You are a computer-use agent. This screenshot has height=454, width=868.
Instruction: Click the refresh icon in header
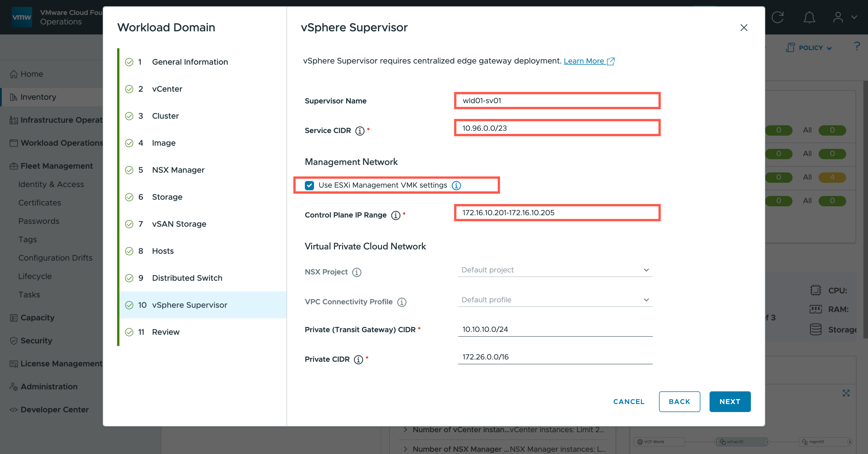pos(778,17)
